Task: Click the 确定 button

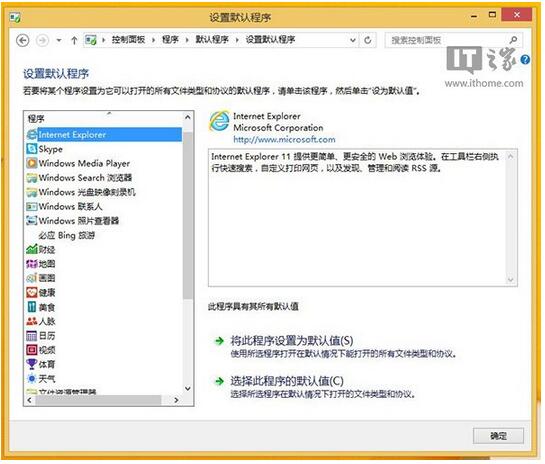Action: pos(498,435)
